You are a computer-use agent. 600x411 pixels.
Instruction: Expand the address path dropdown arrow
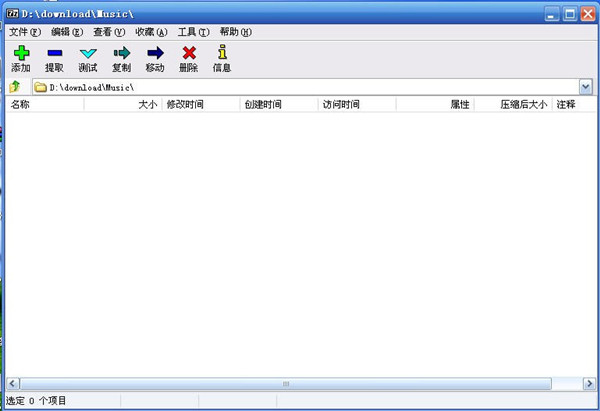point(585,87)
